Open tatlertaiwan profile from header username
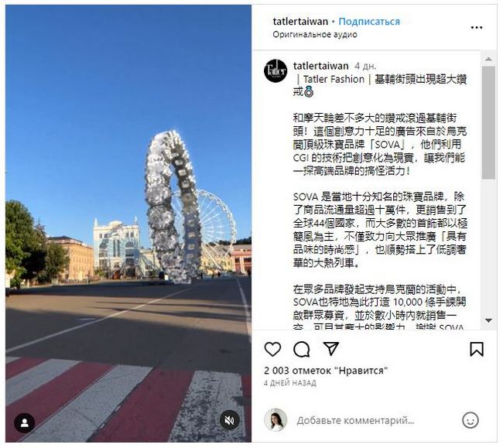503x448 pixels. point(300,22)
